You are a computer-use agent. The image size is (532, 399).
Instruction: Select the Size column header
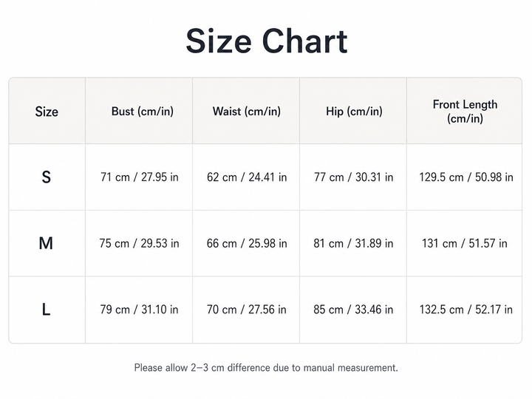tap(47, 112)
